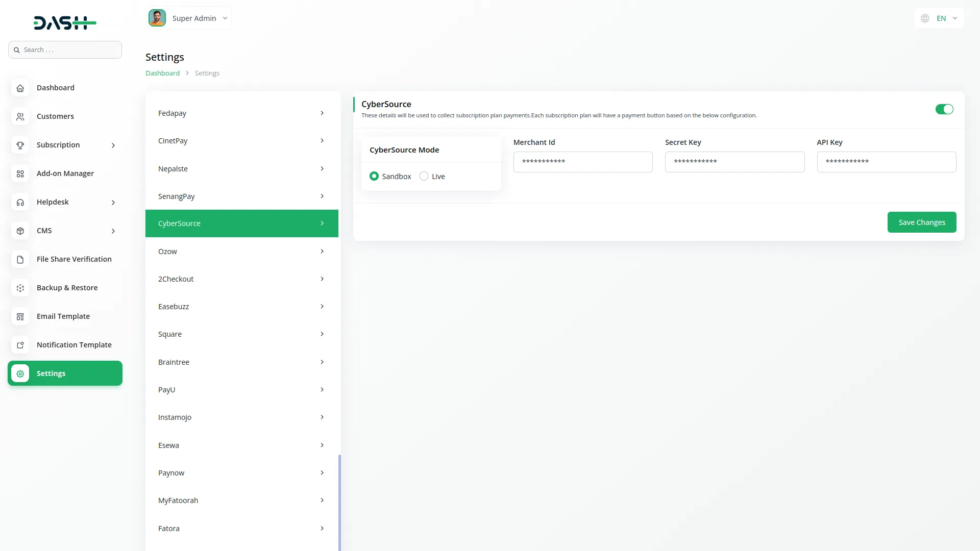Disable the CyberSource payment toggle
This screenshot has width=980, height=551.
pyautogui.click(x=944, y=109)
